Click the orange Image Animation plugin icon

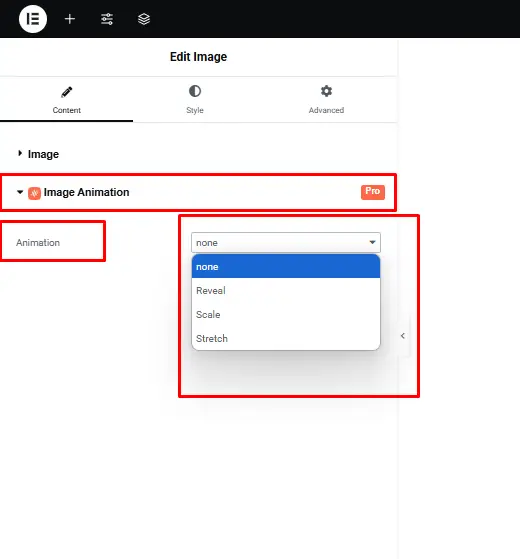(x=35, y=193)
